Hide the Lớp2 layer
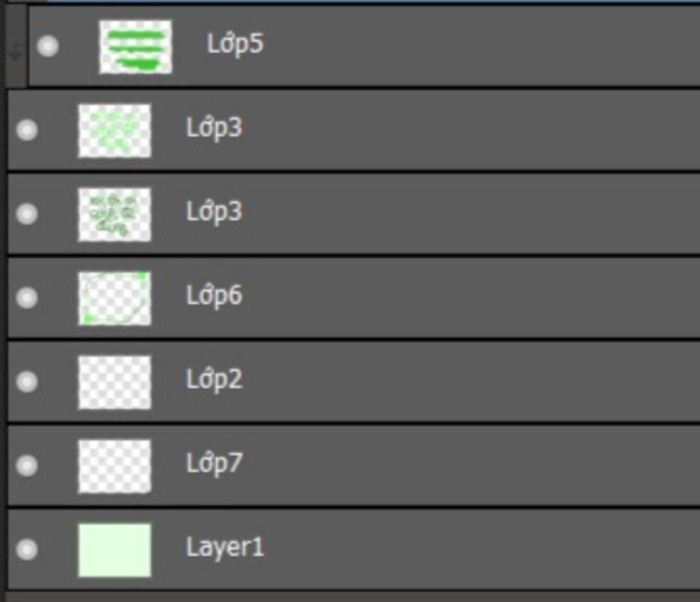Screen dimensions: 700x602 tap(27, 382)
